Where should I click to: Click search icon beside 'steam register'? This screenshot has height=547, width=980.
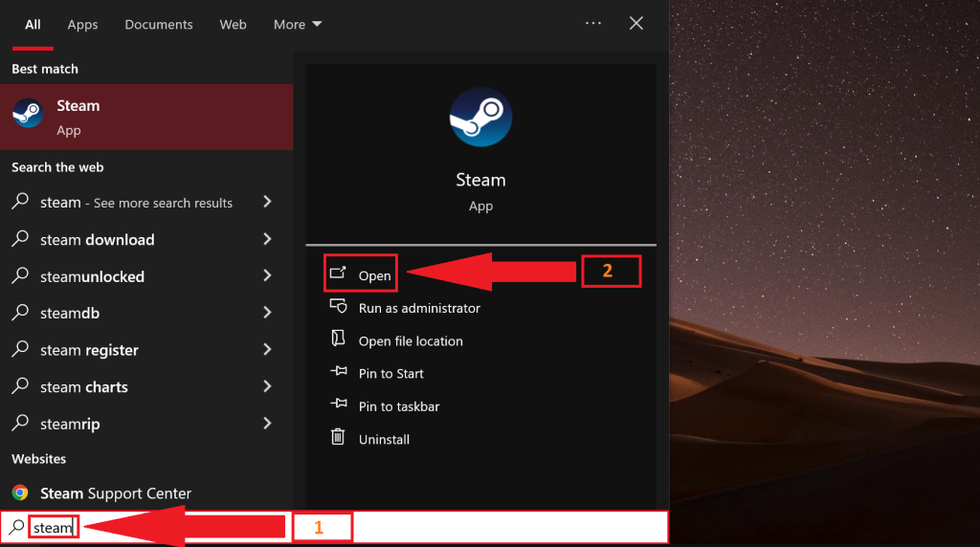(20, 349)
